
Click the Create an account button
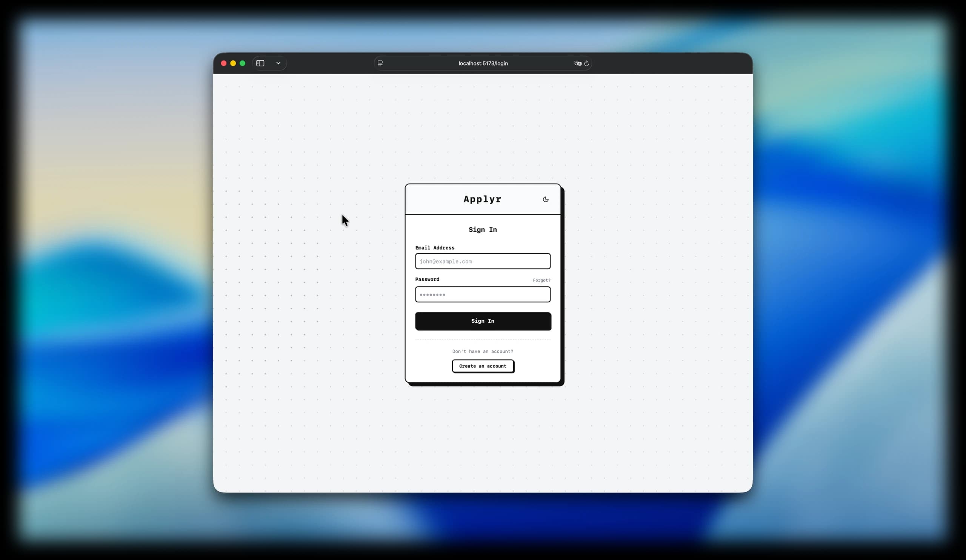click(483, 366)
